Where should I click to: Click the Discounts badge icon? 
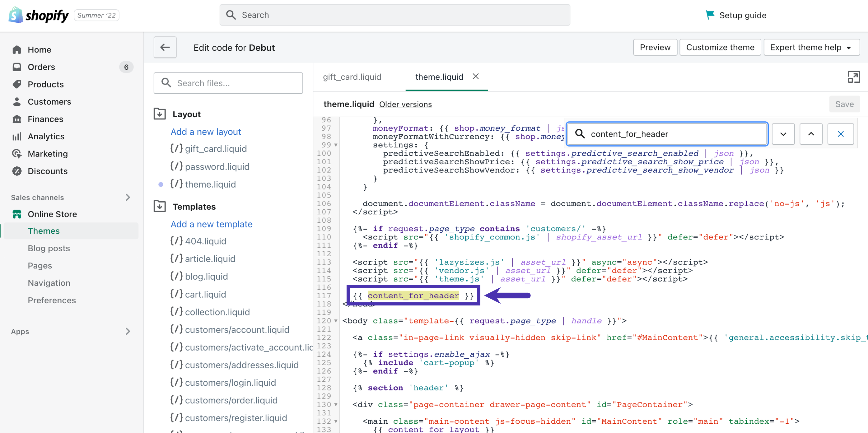17,171
